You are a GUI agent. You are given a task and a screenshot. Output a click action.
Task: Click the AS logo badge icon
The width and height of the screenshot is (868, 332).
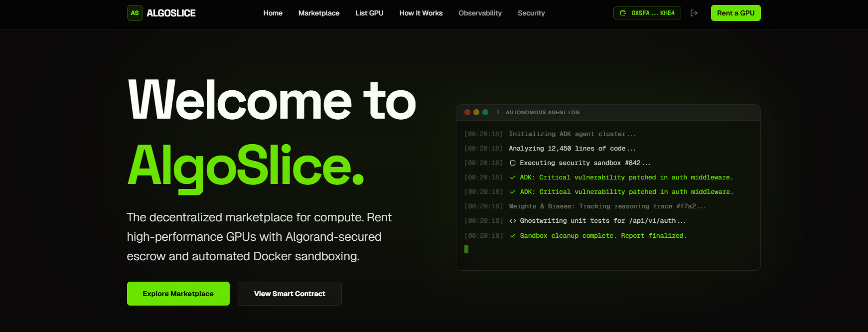135,13
